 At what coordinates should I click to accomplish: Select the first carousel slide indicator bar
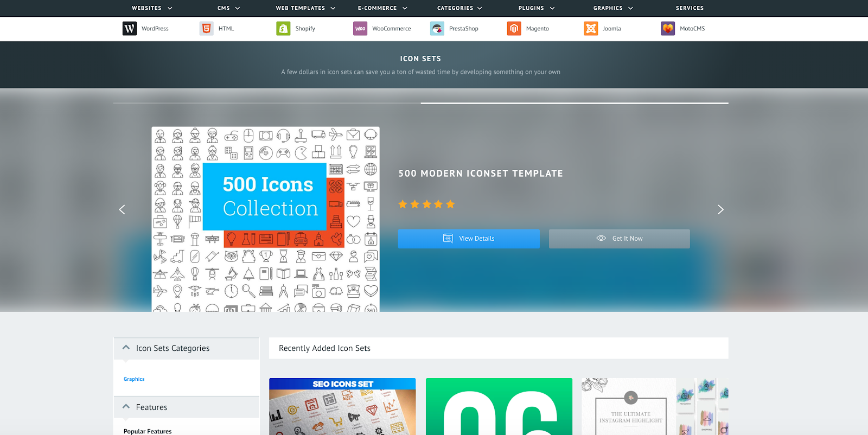coord(267,103)
